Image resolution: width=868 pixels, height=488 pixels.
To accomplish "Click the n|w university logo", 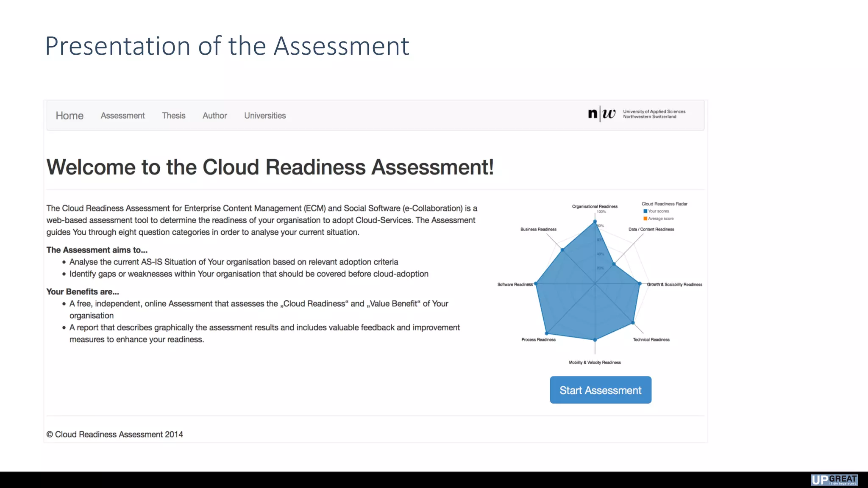I will (601, 114).
